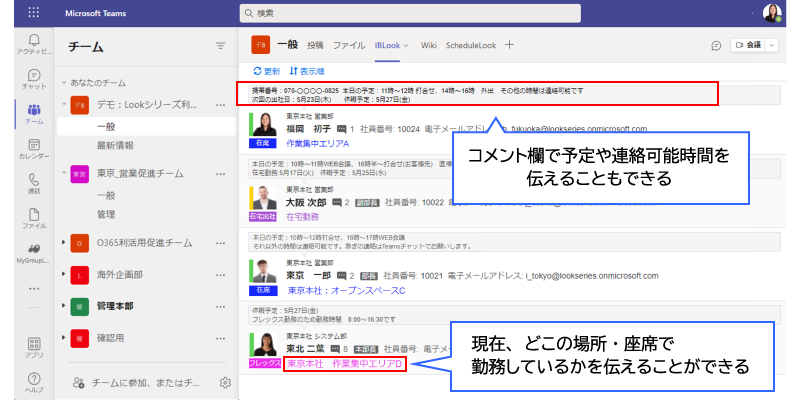Image resolution: width=800 pixels, height=400 pixels.
Task: Switch to the Wiki tab
Action: click(x=428, y=45)
